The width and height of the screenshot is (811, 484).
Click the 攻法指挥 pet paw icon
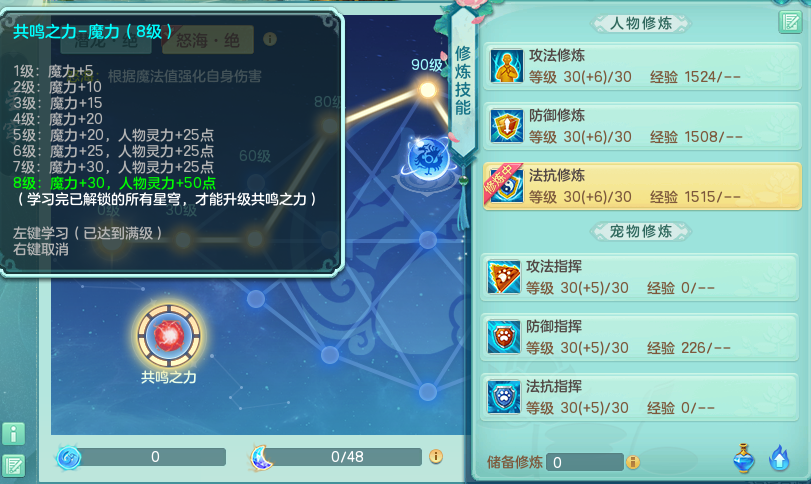(504, 277)
